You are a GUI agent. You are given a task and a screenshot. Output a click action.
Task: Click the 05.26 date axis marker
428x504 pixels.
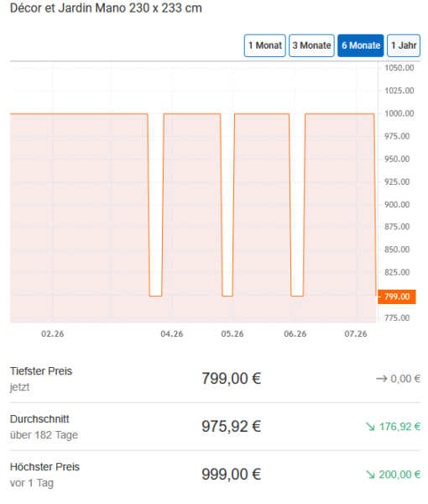[232, 334]
